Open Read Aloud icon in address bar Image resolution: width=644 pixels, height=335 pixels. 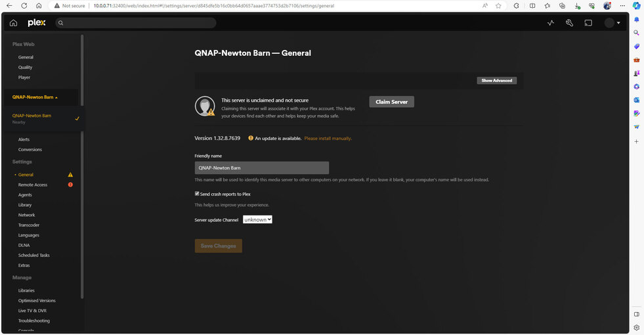[485, 6]
